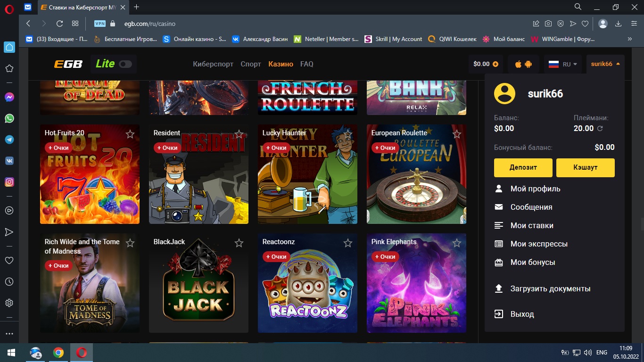Open a new browser tab
Image resolution: width=644 pixels, height=362 pixels.
(137, 7)
